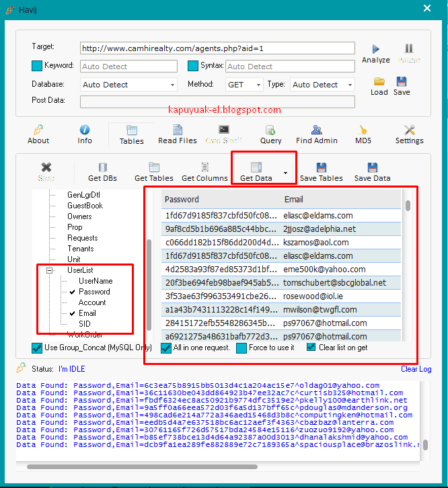448x488 pixels.
Task: Click the log horizontal scrollbar
Action: [x=142, y=466]
